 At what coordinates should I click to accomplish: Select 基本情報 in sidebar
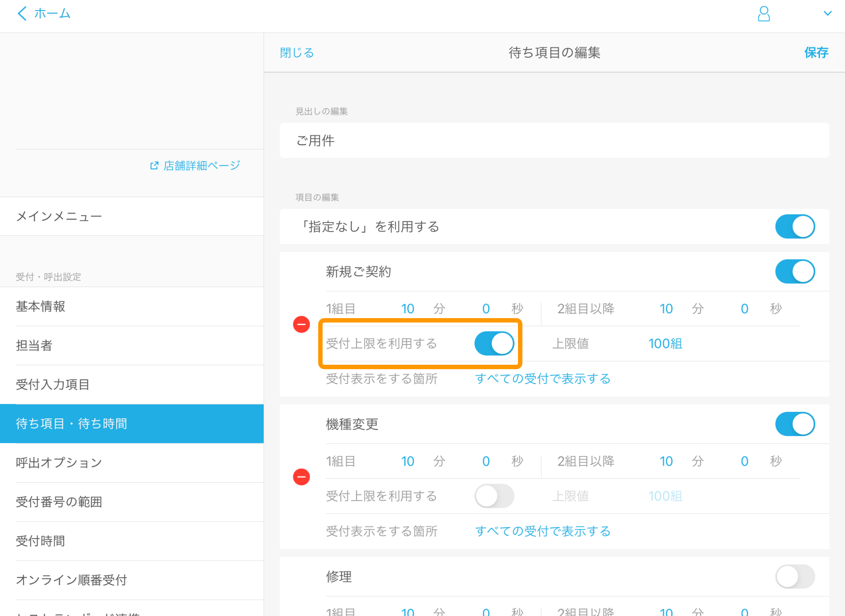[132, 307]
